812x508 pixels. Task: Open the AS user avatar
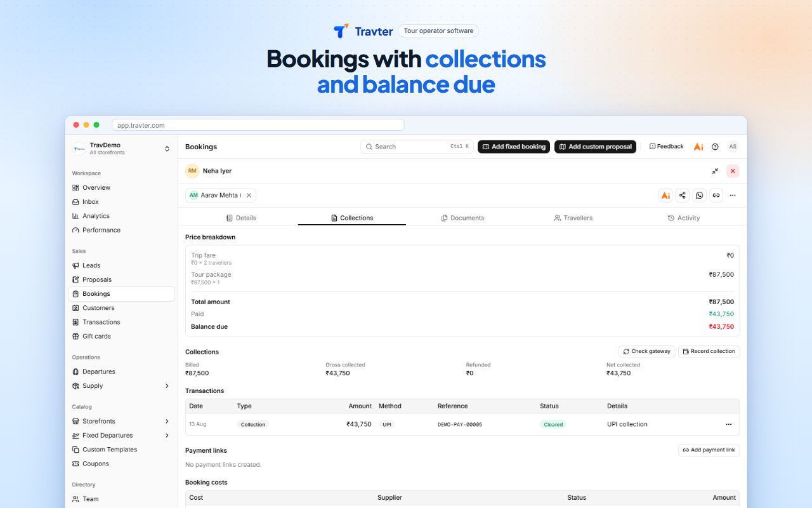coord(733,147)
